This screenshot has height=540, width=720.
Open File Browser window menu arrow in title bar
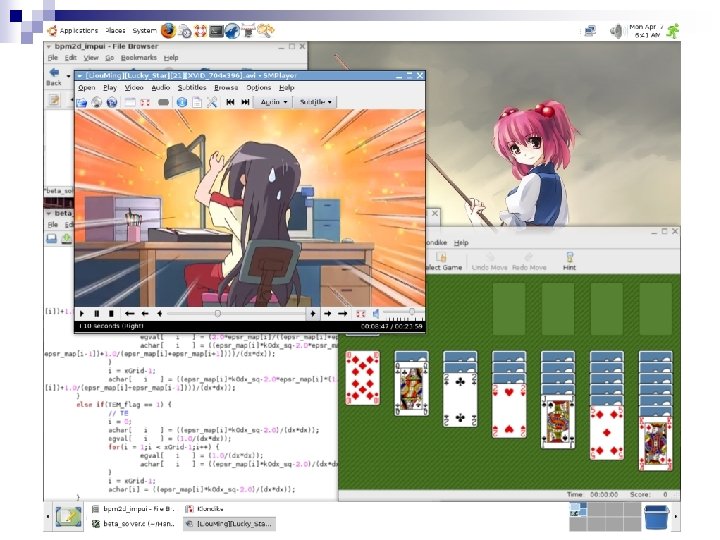(49, 46)
